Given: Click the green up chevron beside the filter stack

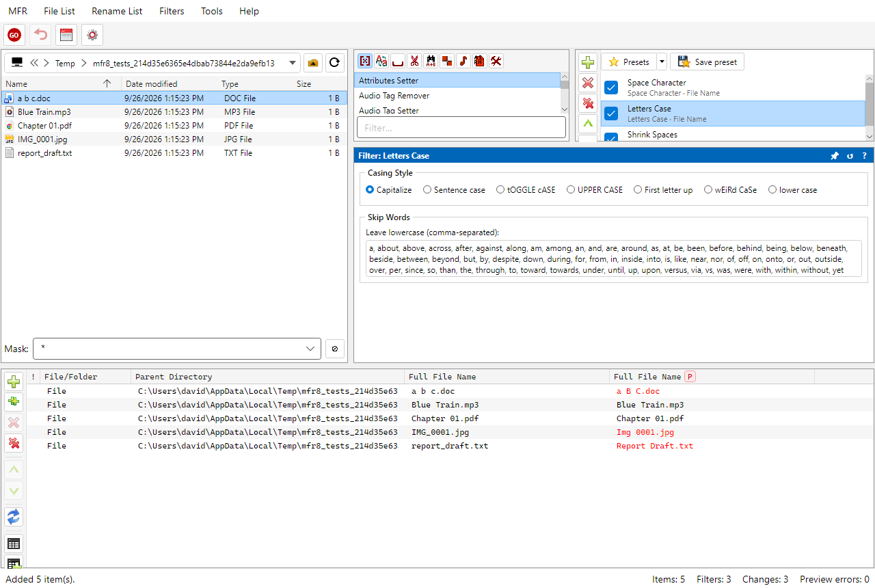Looking at the screenshot, I should tap(587, 124).
